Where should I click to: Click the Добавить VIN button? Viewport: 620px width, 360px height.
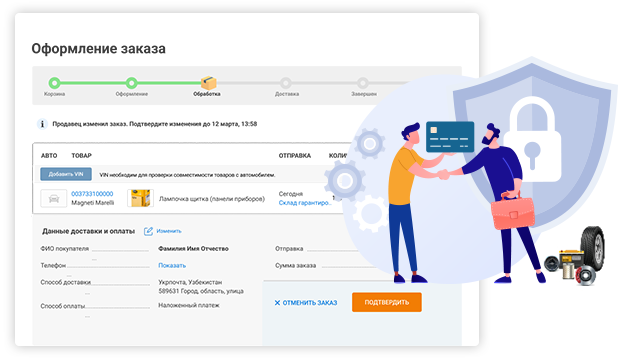tap(66, 174)
